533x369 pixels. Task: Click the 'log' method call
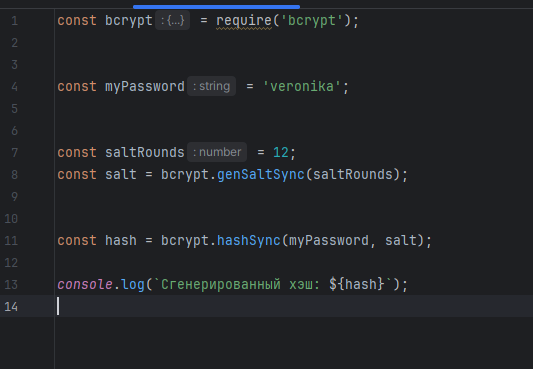pyautogui.click(x=133, y=284)
